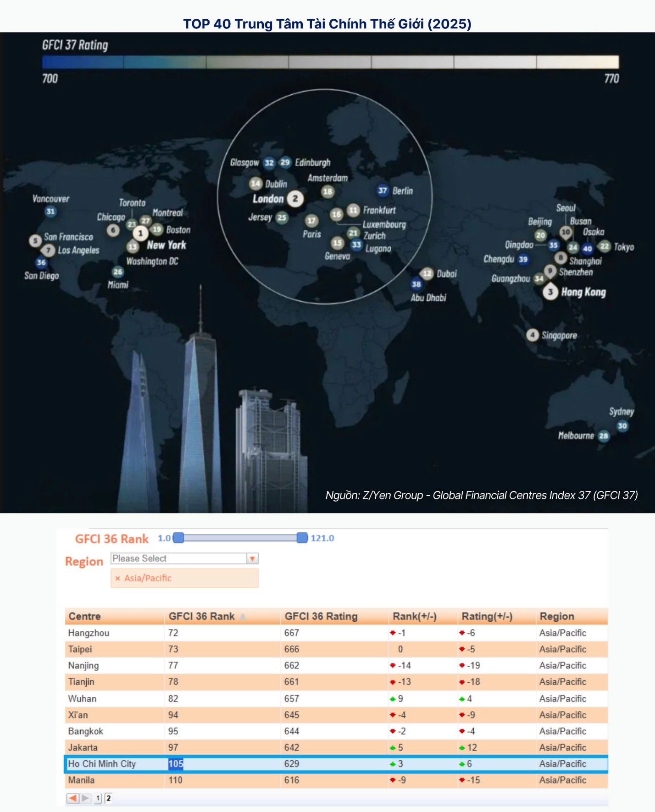Select the Miami marker numbered 26
655x812 pixels.
pos(118,271)
